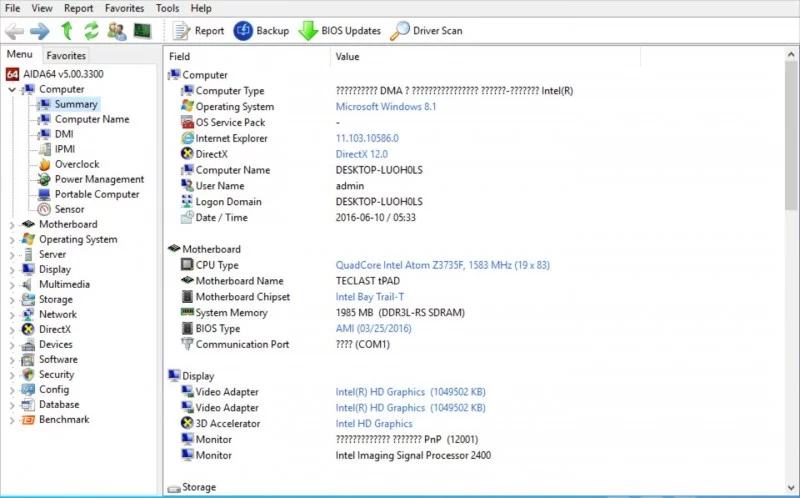Expand the Benchmark tree node
Screen dimensions: 800x498
pyautogui.click(x=12, y=420)
